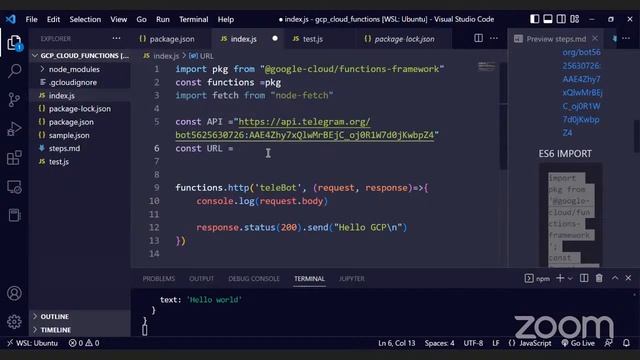Expand the Timeline section

[x=80, y=329]
